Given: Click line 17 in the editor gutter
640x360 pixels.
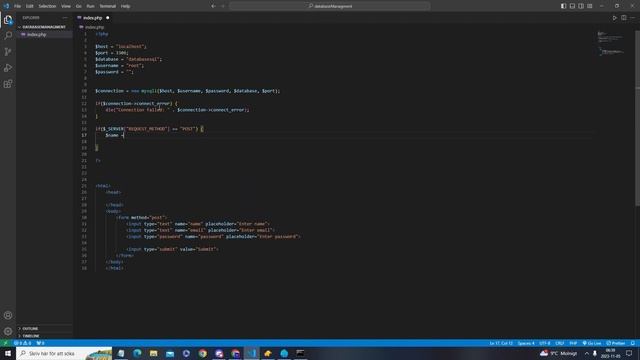Looking at the screenshot, I should [x=84, y=135].
